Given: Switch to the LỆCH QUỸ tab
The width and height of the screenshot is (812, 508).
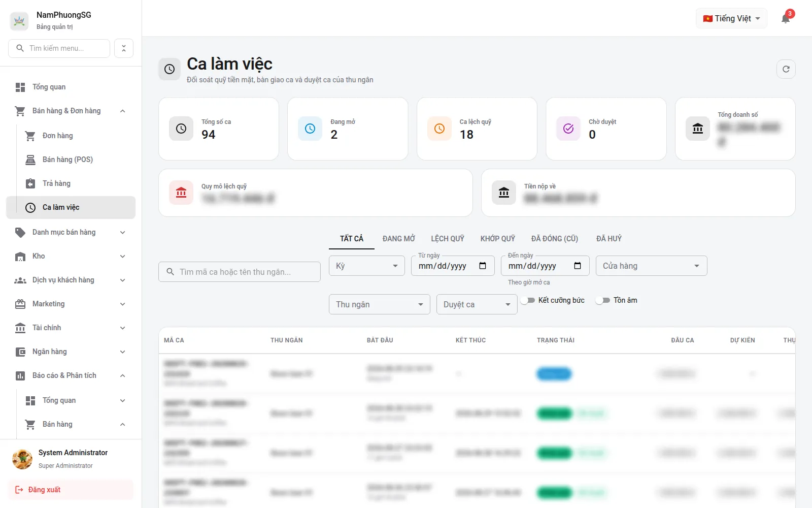Looking at the screenshot, I should 448,239.
